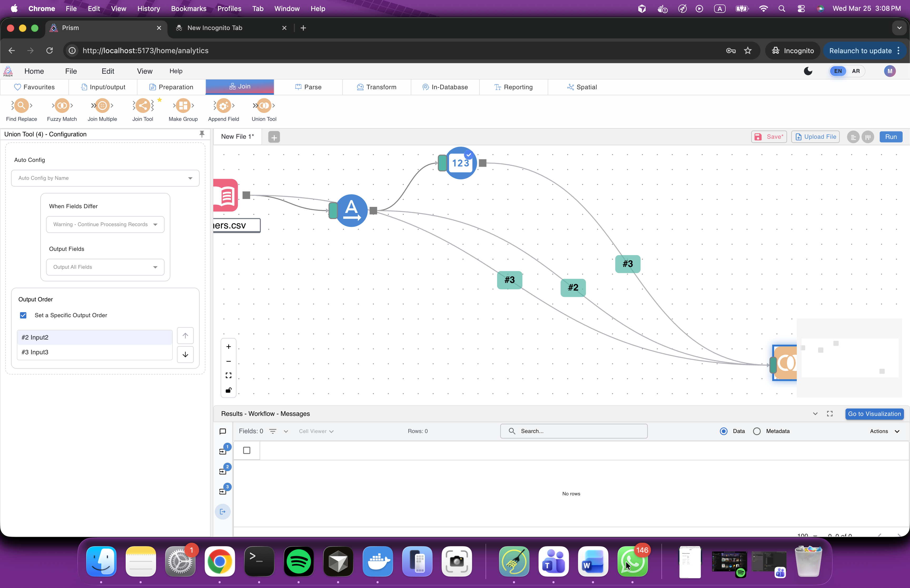Image resolution: width=910 pixels, height=588 pixels.
Task: Select the Find Replace tool icon
Action: tap(21, 106)
